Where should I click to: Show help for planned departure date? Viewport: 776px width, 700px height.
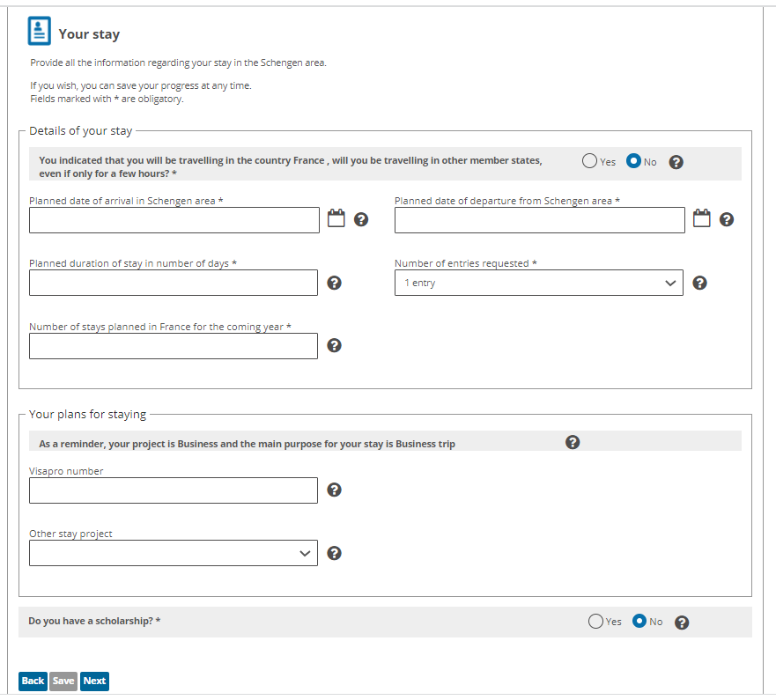727,219
